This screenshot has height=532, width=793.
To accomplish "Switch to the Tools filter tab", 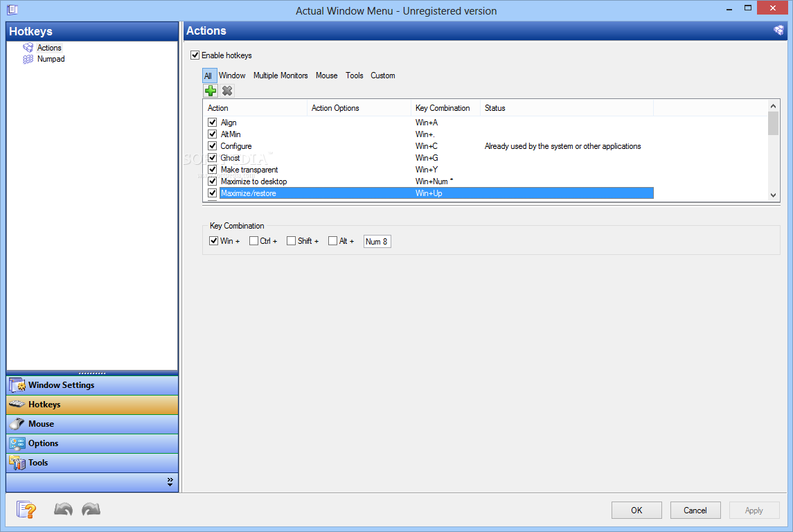I will 355,76.
